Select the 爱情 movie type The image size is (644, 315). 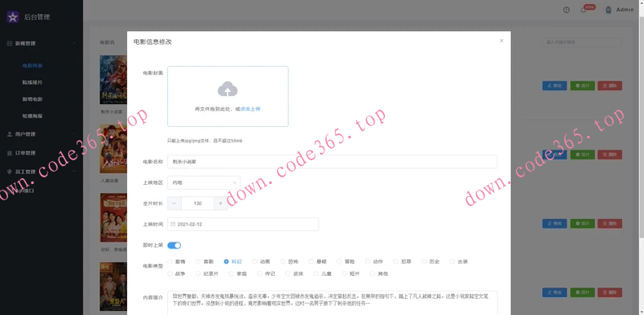click(x=177, y=261)
